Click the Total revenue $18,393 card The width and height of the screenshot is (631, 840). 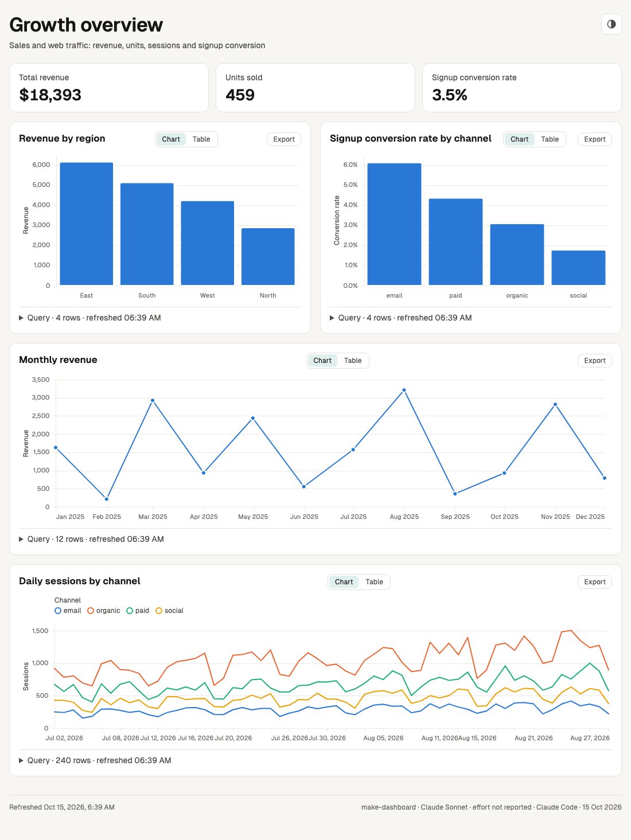(x=109, y=88)
